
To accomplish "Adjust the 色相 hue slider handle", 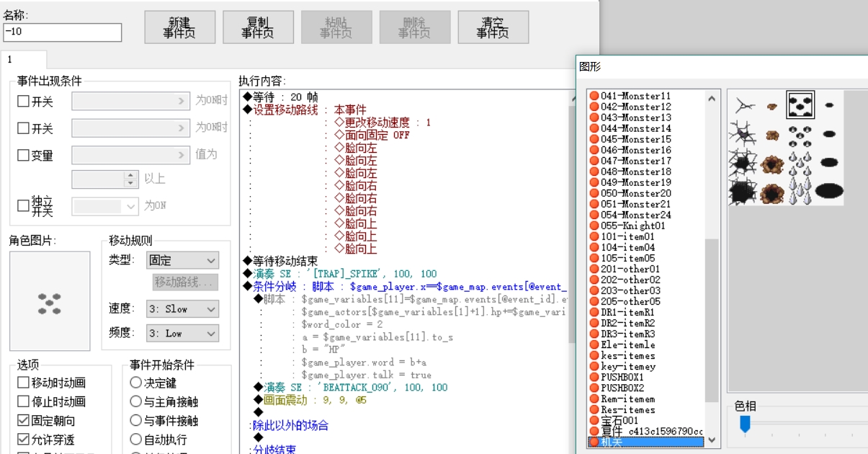I will point(746,424).
